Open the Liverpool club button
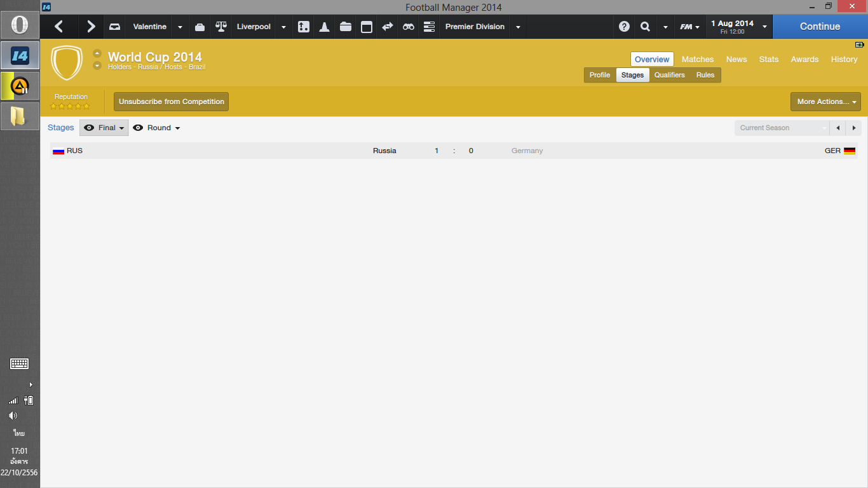868x488 pixels. pos(254,27)
